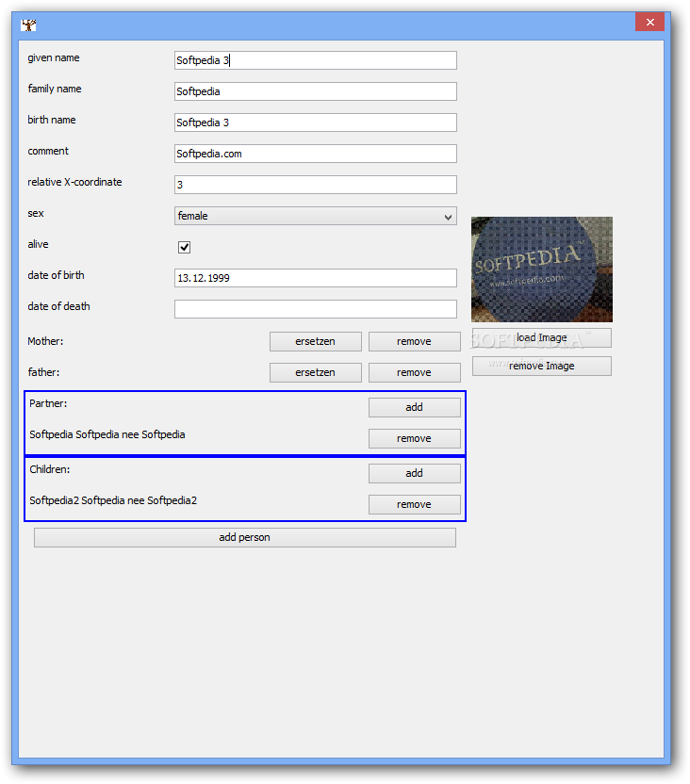690x784 pixels.
Task: Click the 'father:' label
Action: click(x=43, y=372)
